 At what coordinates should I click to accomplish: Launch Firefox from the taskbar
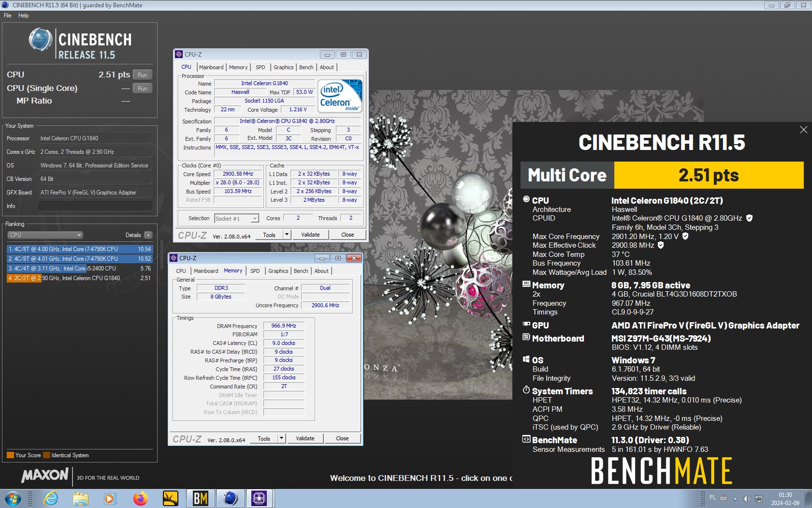(x=140, y=498)
